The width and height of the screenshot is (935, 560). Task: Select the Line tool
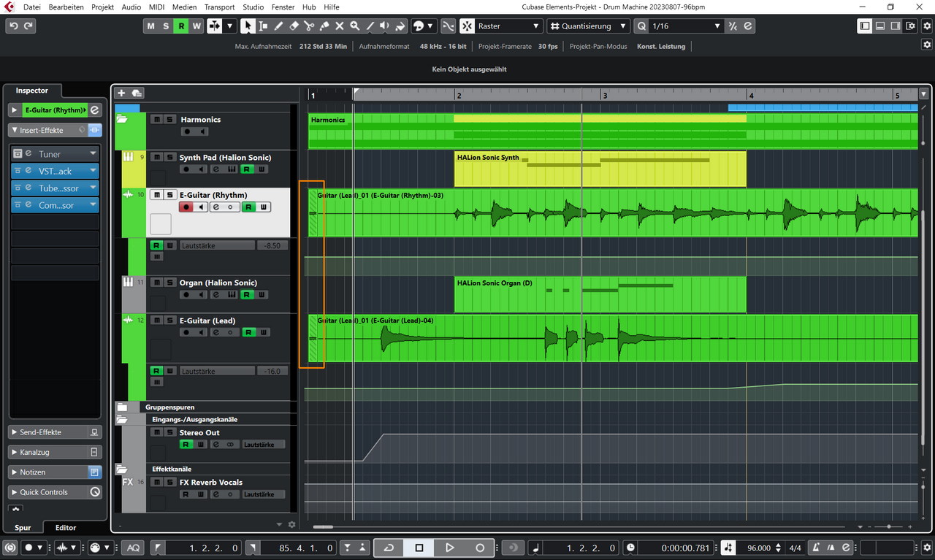coord(370,26)
